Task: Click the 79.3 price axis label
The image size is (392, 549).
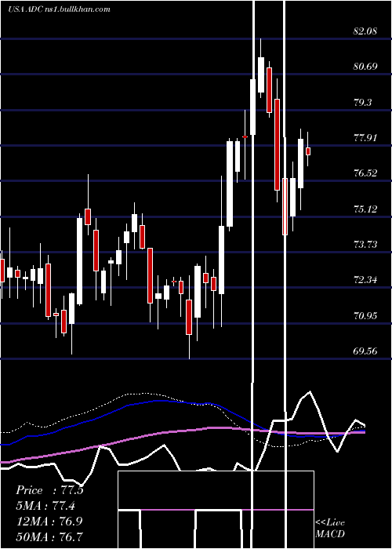Action: [x=362, y=103]
